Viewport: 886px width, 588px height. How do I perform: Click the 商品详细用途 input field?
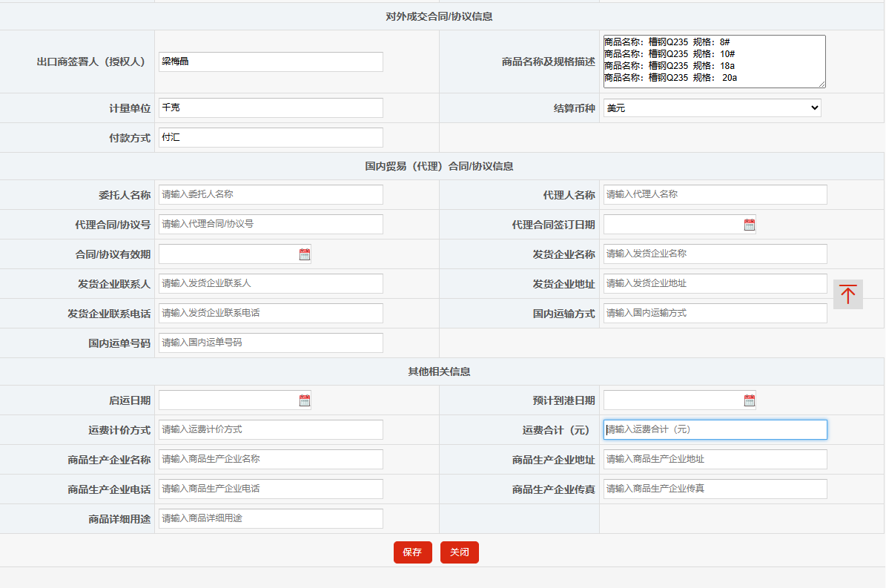[271, 518]
